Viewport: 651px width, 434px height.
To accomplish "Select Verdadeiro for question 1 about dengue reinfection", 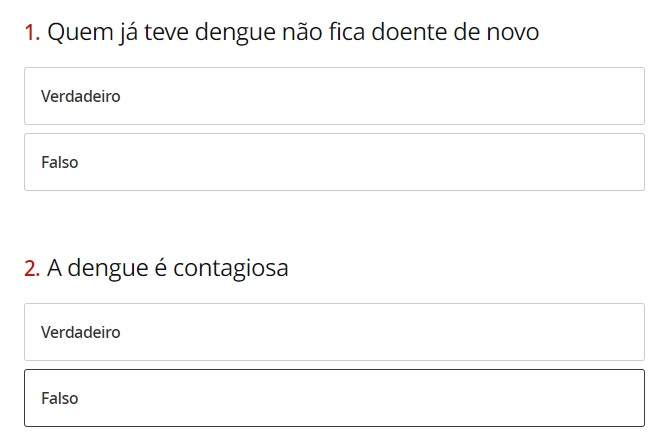I will tap(334, 96).
